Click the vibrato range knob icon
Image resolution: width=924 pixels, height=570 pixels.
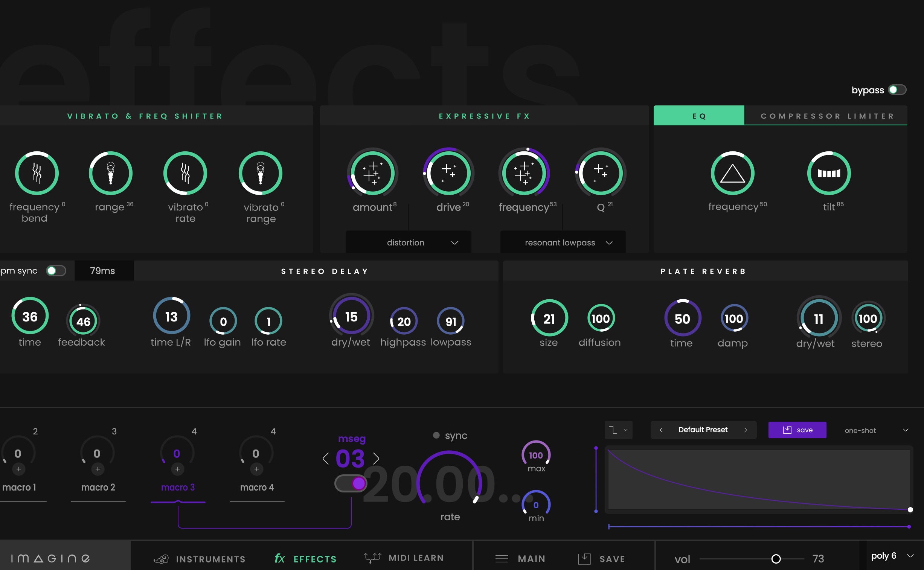coord(261,174)
